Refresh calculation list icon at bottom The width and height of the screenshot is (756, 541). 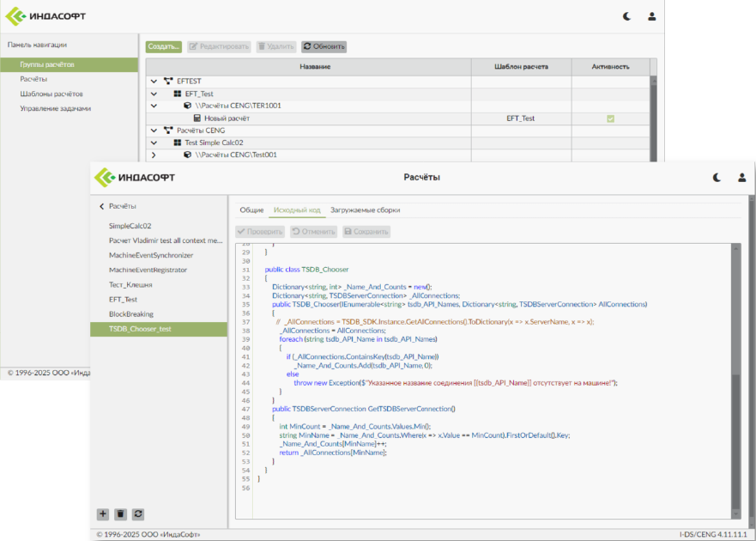click(138, 514)
